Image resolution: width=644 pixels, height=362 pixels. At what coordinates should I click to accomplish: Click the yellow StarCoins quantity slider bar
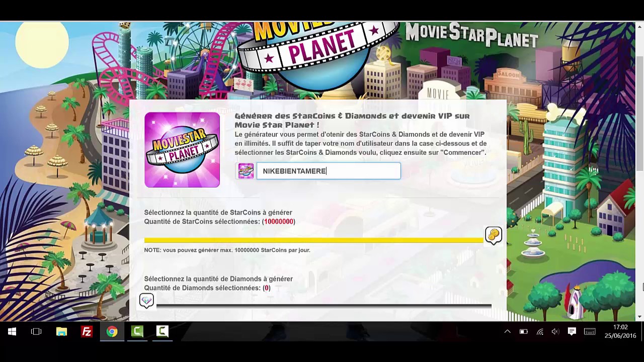pyautogui.click(x=314, y=240)
